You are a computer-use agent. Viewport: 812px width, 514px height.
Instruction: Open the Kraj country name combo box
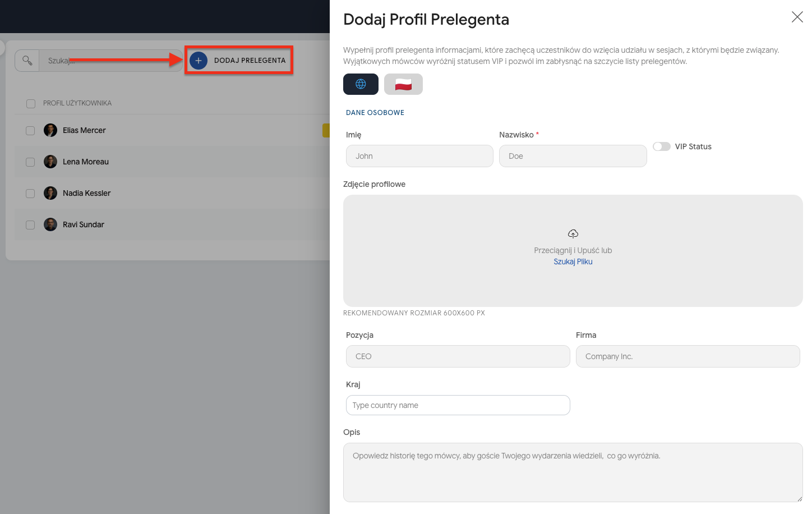[x=458, y=405]
